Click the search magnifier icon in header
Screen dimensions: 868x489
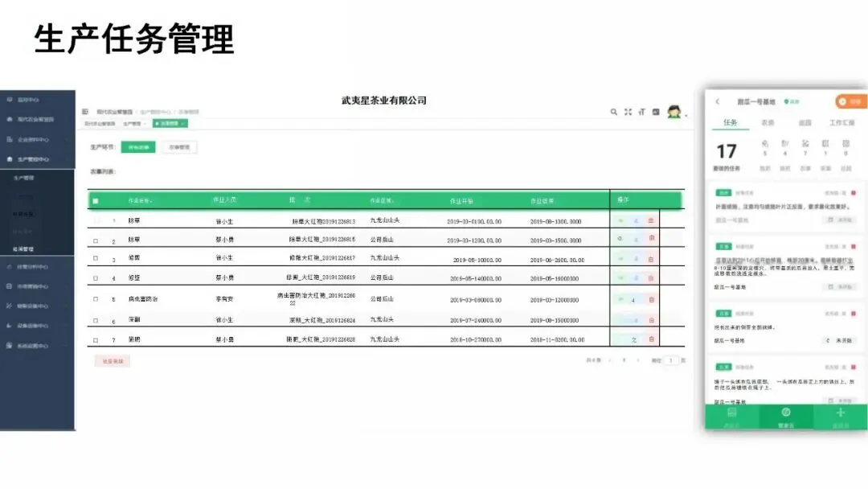pos(613,112)
